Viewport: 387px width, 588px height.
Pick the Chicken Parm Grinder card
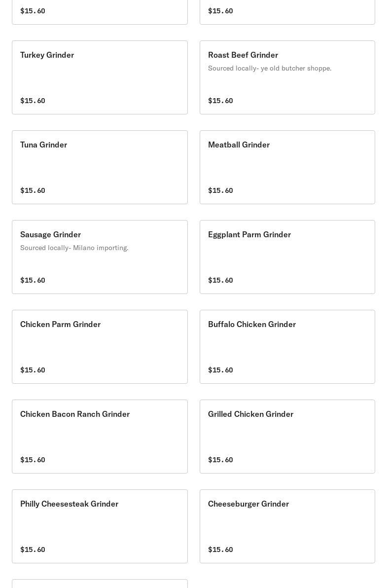[100, 347]
